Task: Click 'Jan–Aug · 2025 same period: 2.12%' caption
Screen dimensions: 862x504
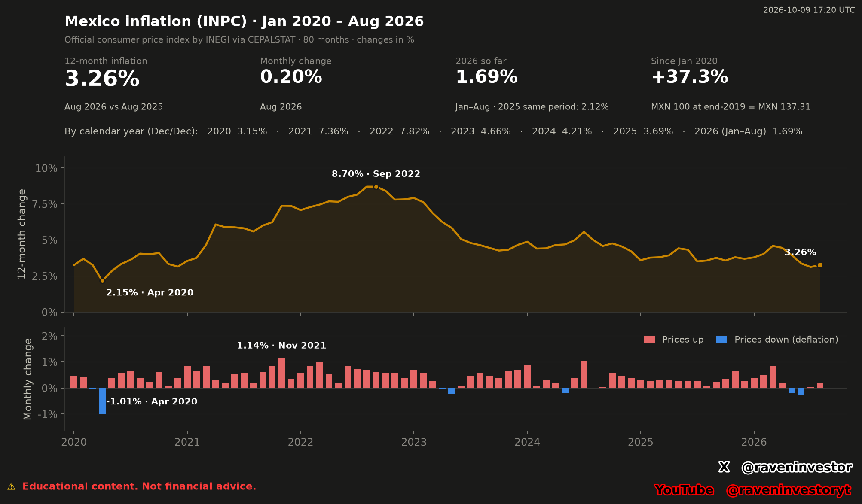Action: pos(532,107)
